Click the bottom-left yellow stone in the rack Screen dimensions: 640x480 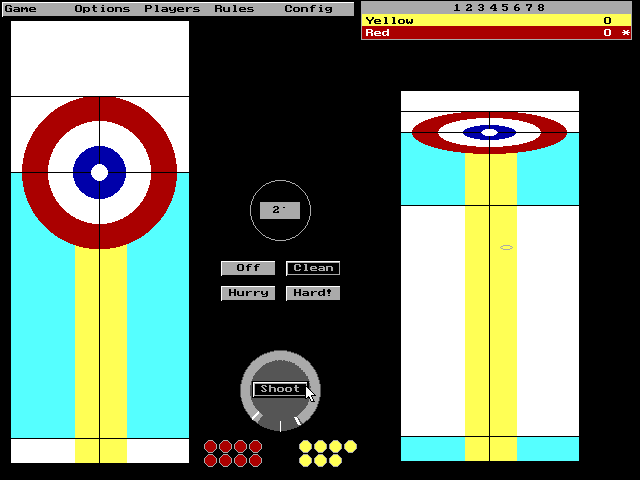click(305, 460)
